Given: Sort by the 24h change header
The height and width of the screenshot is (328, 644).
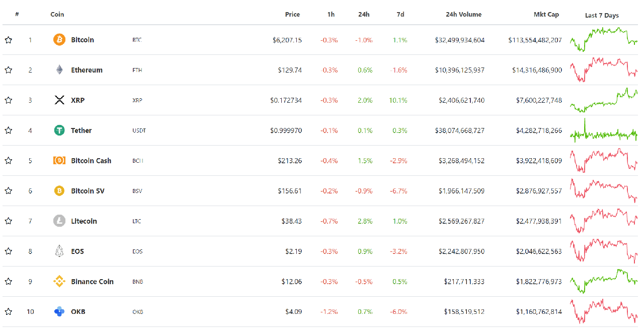Looking at the screenshot, I should (x=364, y=14).
